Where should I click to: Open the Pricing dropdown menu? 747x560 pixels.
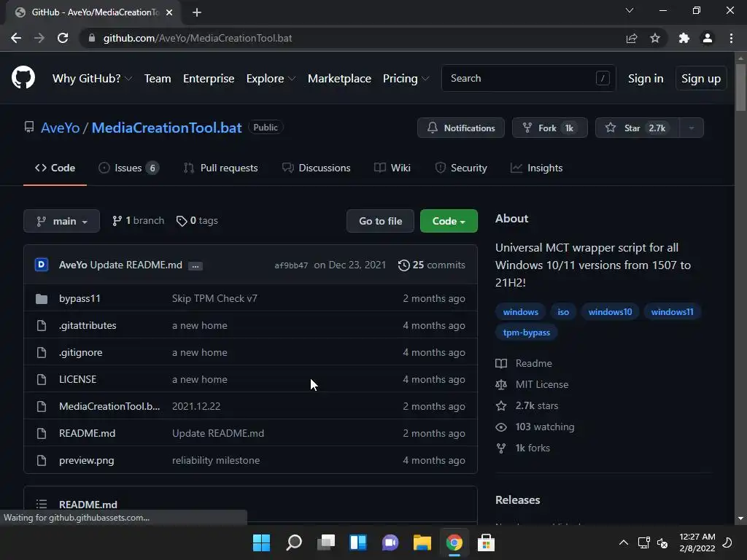coord(406,79)
